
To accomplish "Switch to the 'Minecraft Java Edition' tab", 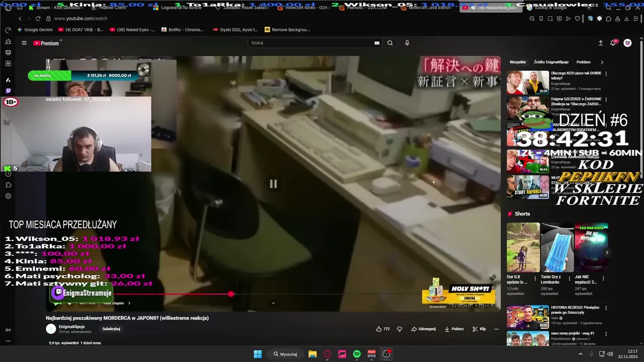I will click(426, 8).
